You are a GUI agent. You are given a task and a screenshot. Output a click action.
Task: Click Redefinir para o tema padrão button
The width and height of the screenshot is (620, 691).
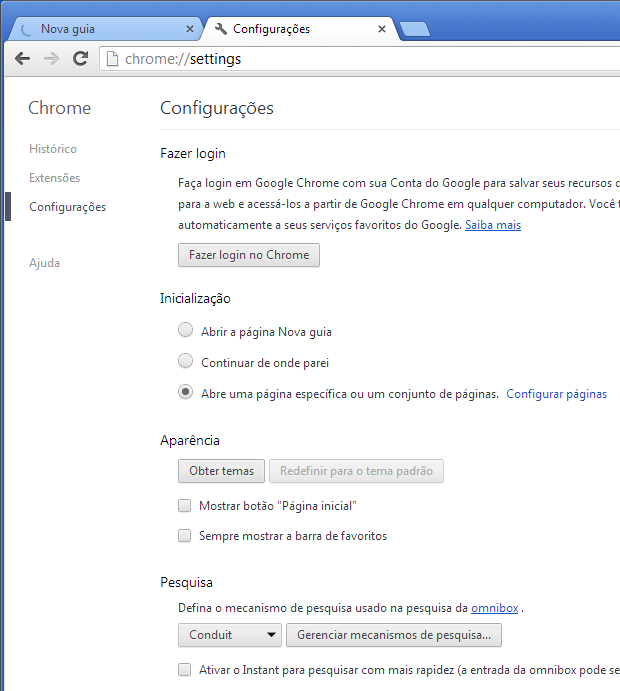click(x=356, y=471)
